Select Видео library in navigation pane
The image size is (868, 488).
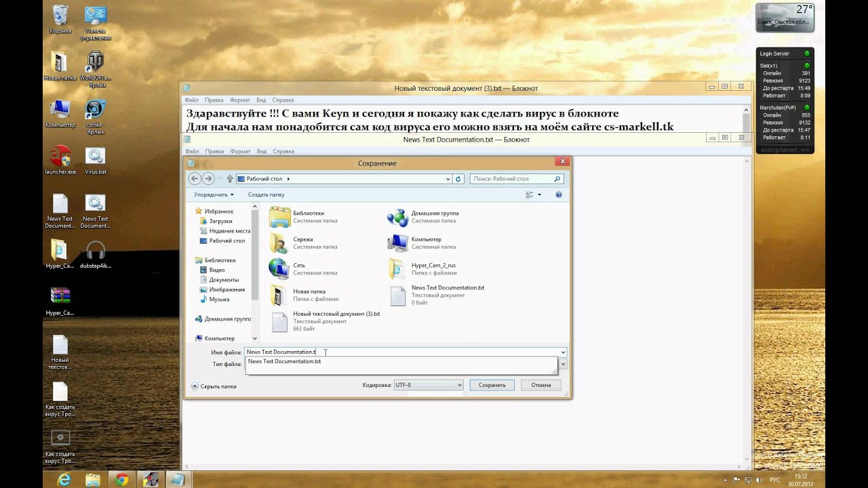[x=212, y=270]
